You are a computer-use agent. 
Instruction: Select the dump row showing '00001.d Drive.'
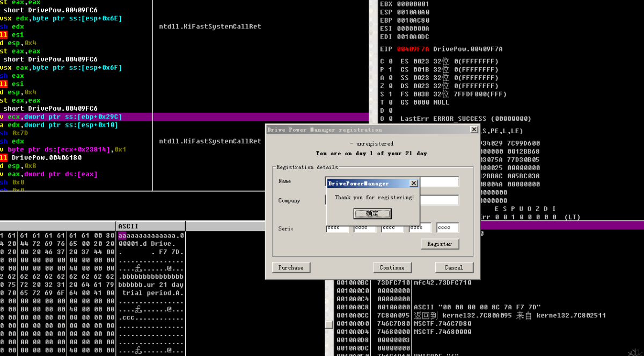click(x=92, y=244)
